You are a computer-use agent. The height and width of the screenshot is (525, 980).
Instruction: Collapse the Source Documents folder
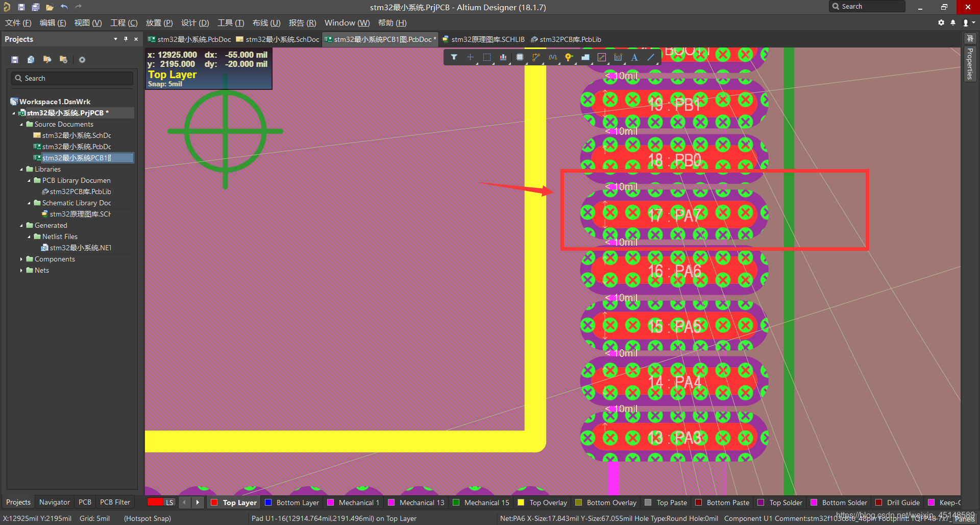(x=21, y=125)
